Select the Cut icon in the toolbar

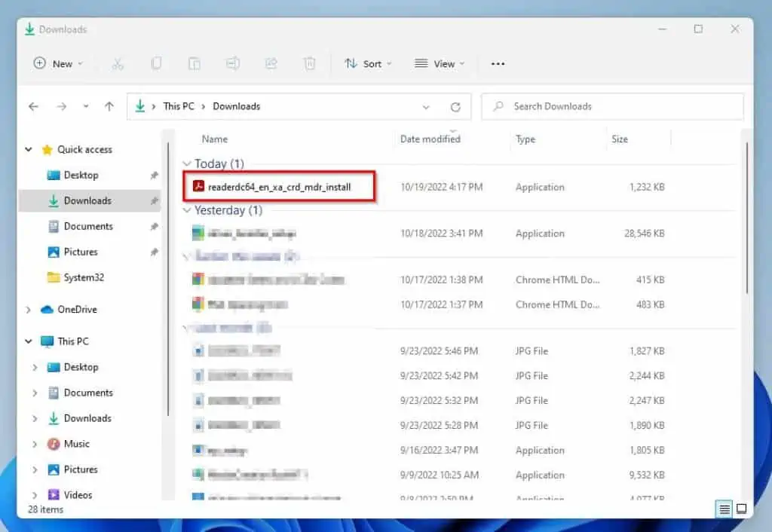(118, 63)
